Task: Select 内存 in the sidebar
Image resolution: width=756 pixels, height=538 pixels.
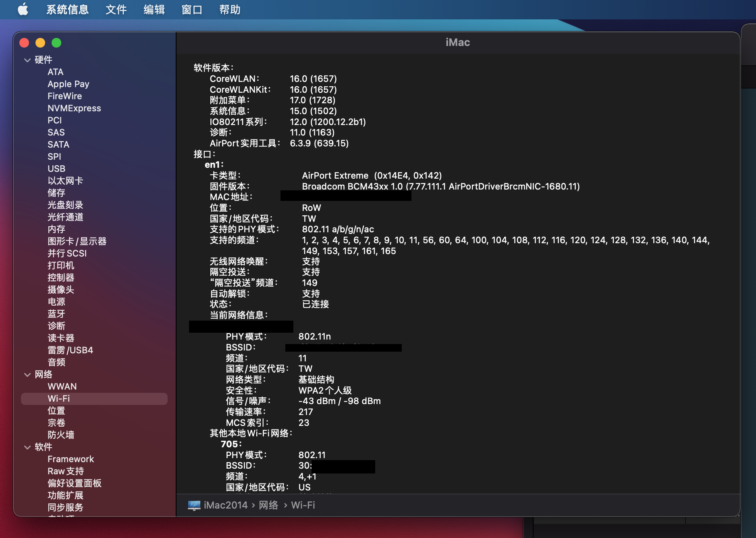Action: (x=56, y=229)
